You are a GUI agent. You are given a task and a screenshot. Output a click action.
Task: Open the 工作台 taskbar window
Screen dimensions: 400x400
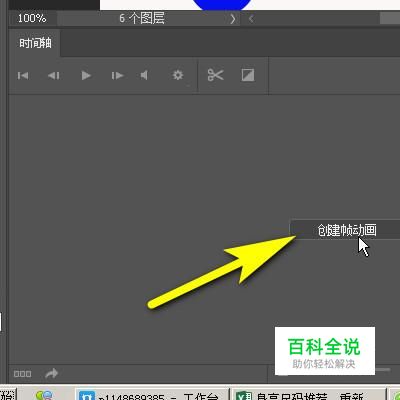tap(152, 395)
